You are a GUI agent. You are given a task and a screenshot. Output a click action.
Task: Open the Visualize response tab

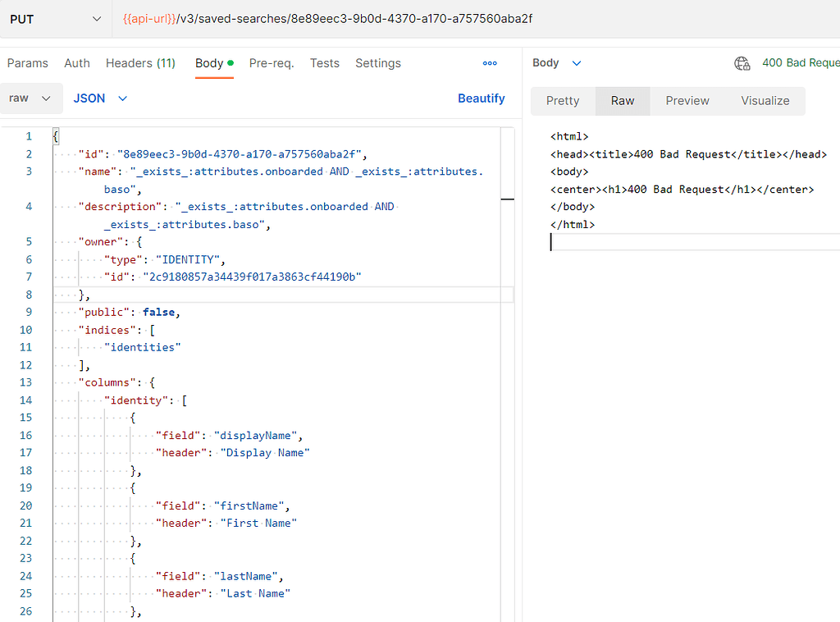click(765, 101)
